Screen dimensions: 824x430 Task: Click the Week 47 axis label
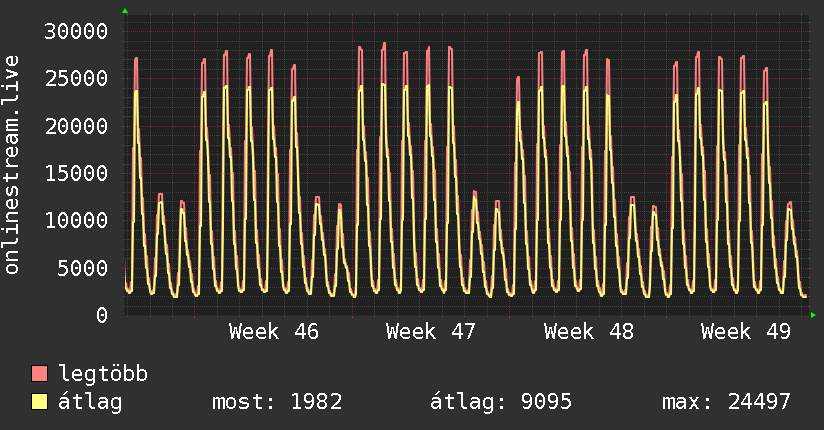click(431, 331)
